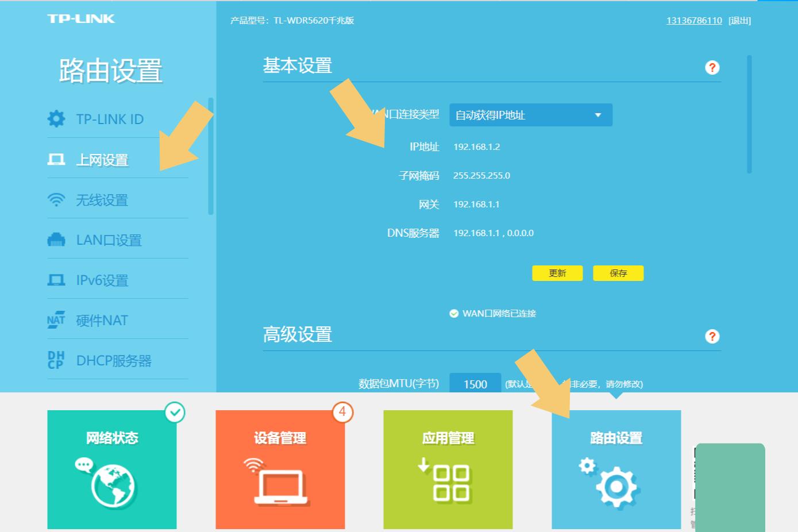Click the 网关 value 192.168.1.1
The height and width of the screenshot is (532, 798).
(x=476, y=205)
